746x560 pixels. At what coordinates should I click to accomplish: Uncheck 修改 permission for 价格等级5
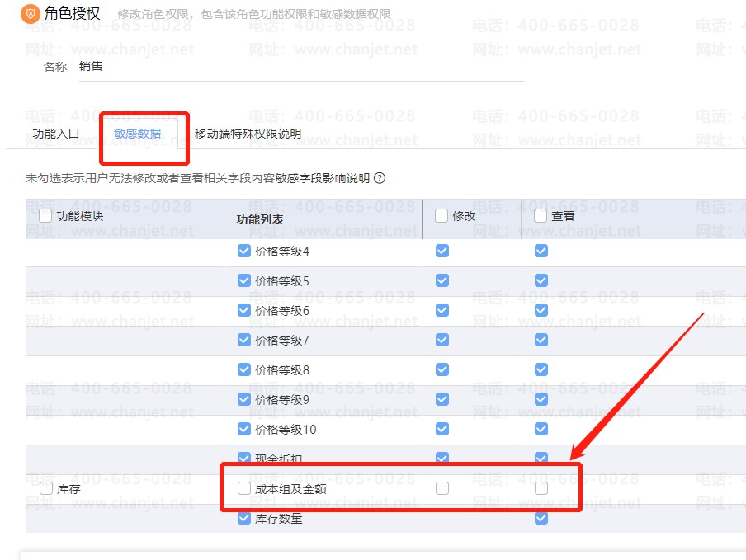point(442,280)
